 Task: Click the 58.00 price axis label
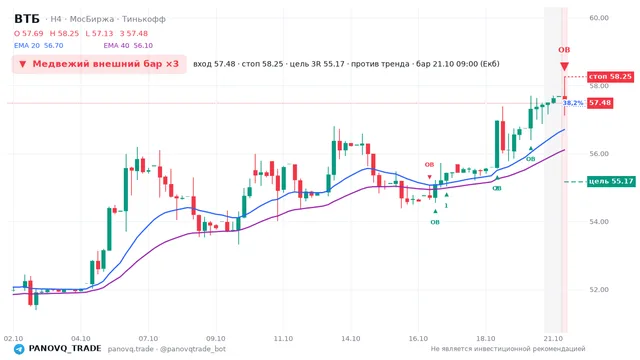tap(599, 86)
